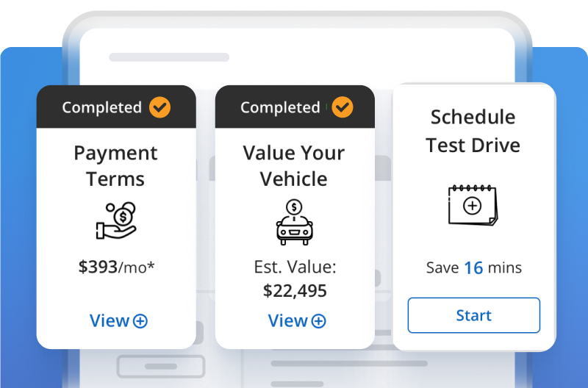Viewport: 588px width, 388px height.
Task: Click the Save 16 mins text
Action: 473,267
